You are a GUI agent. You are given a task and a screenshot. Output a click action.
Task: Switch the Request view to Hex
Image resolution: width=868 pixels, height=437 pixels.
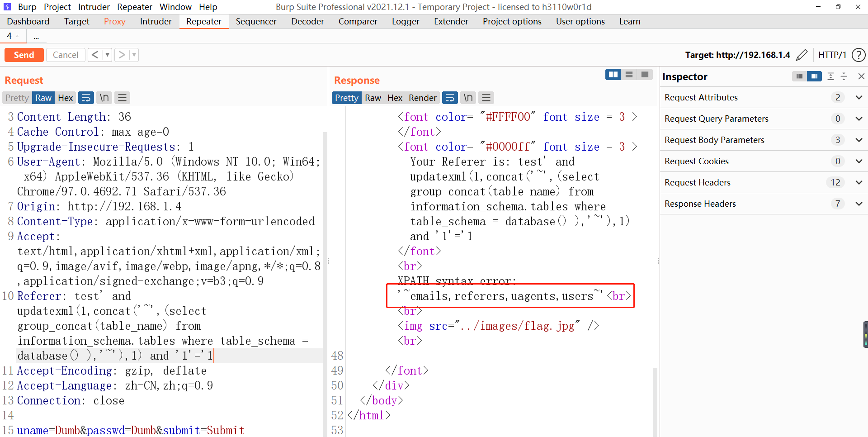point(65,98)
